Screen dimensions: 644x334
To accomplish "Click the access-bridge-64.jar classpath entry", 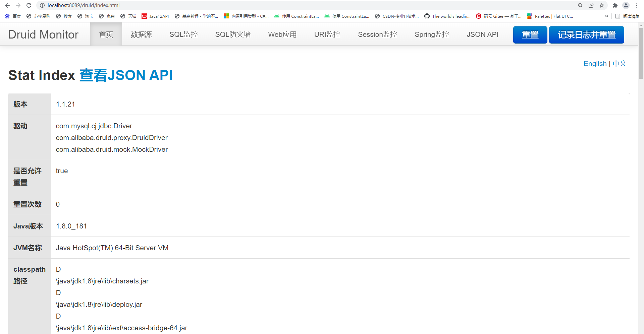I will click(121, 328).
